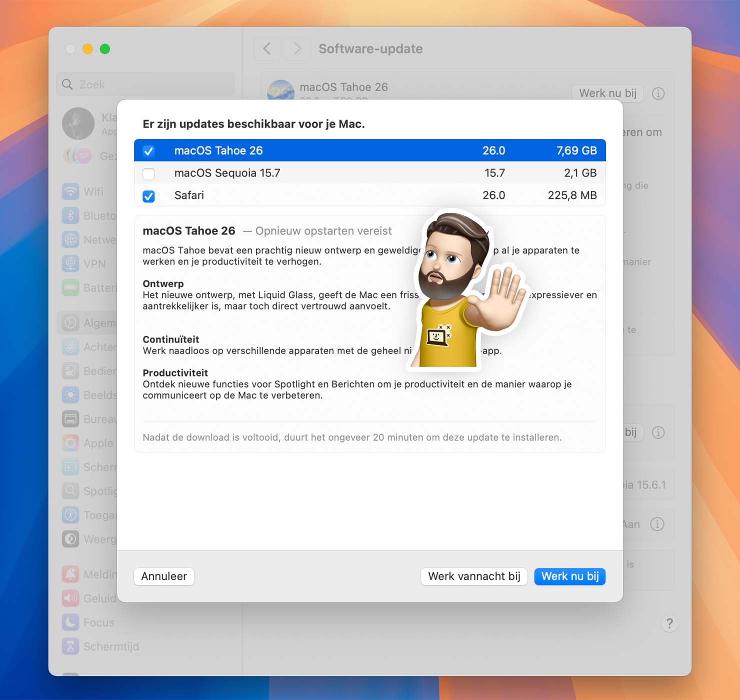This screenshot has height=700, width=740.
Task: Open the Wifi icon in the sidebar
Action: [x=70, y=191]
